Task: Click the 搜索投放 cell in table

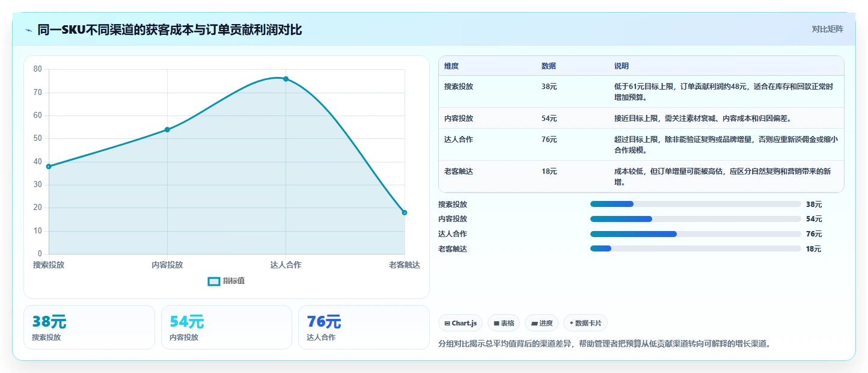Action: click(x=459, y=87)
